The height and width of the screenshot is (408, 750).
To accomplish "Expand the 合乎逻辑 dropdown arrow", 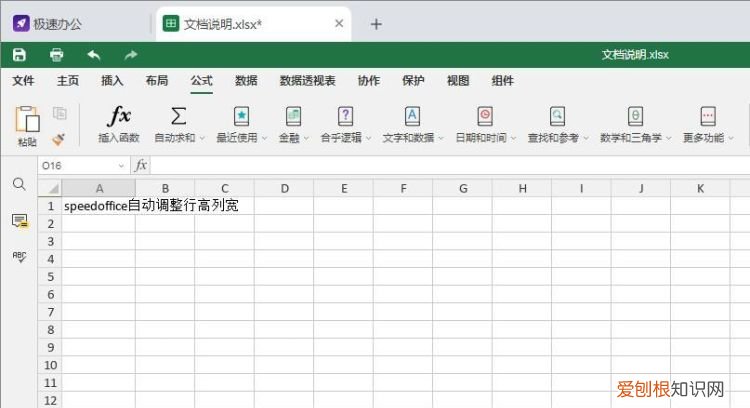I will click(368, 138).
